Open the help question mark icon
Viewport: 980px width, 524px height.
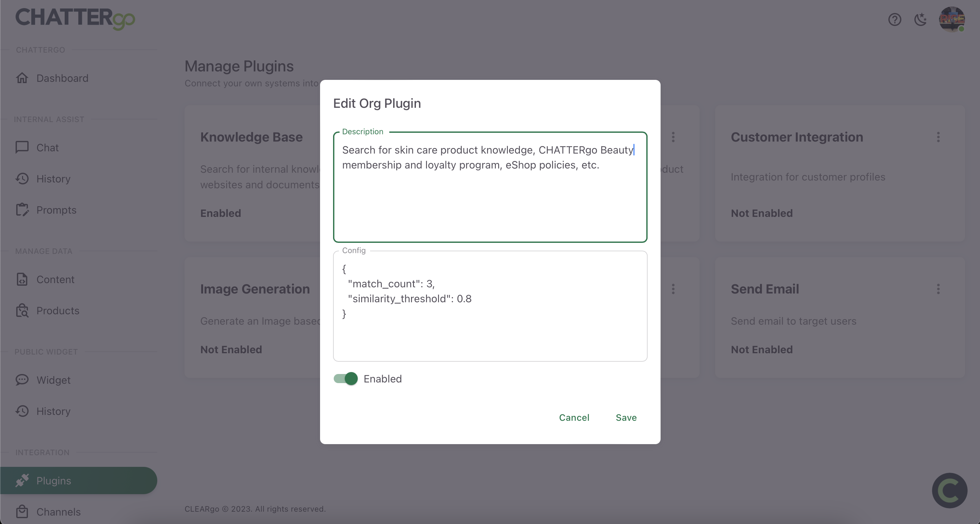[x=895, y=19]
